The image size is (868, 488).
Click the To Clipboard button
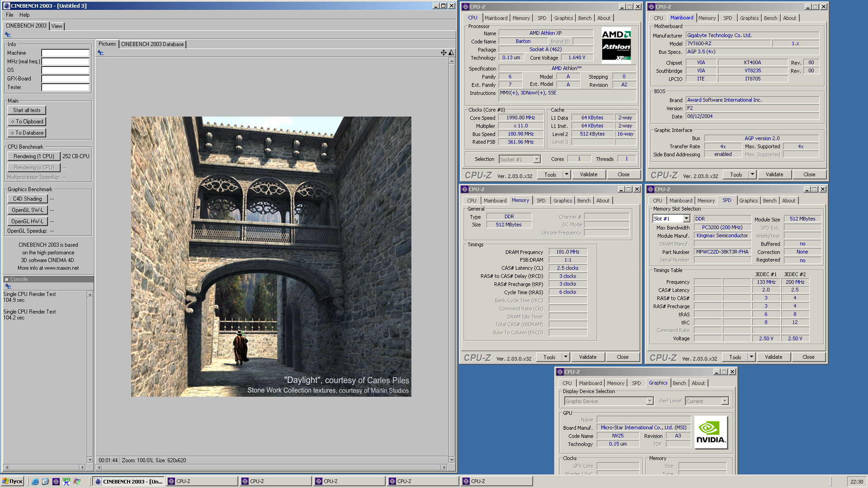pyautogui.click(x=27, y=122)
